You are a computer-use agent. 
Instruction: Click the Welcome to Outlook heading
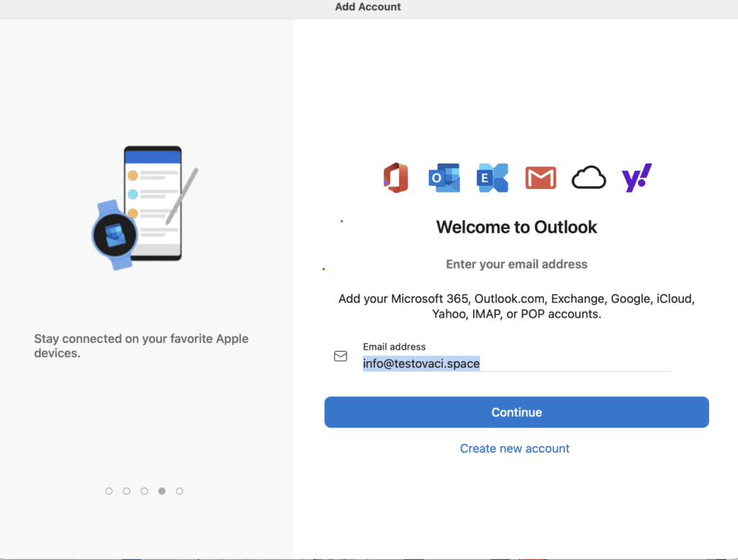[517, 227]
